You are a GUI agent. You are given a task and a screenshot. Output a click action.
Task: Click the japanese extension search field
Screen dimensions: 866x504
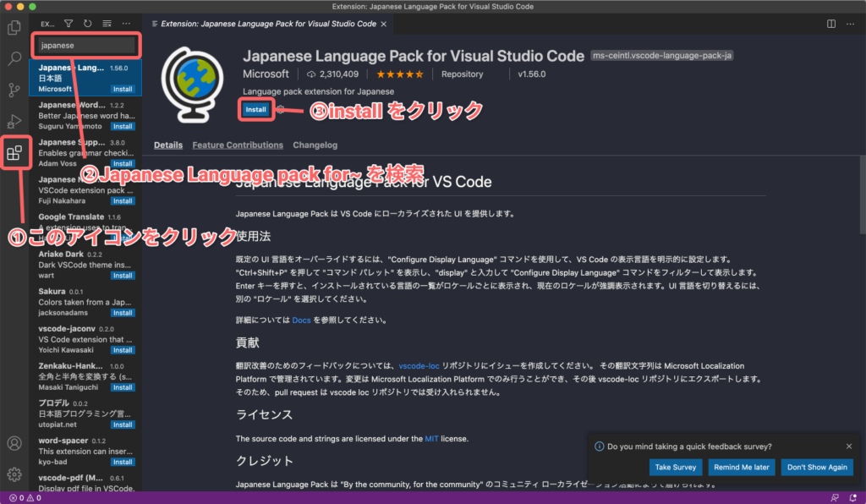(87, 46)
